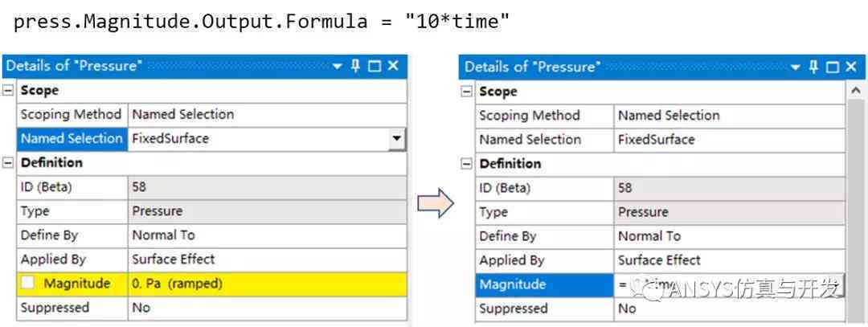Click the scroll-up arrow in the right panel
The height and width of the screenshot is (327, 868).
point(856,90)
